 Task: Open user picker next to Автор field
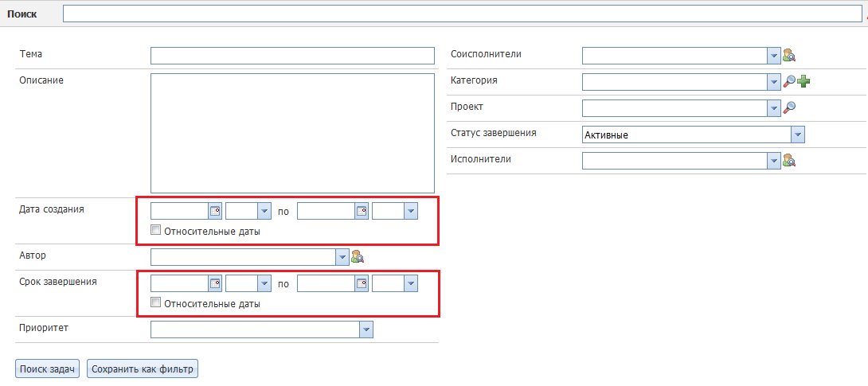click(x=358, y=256)
